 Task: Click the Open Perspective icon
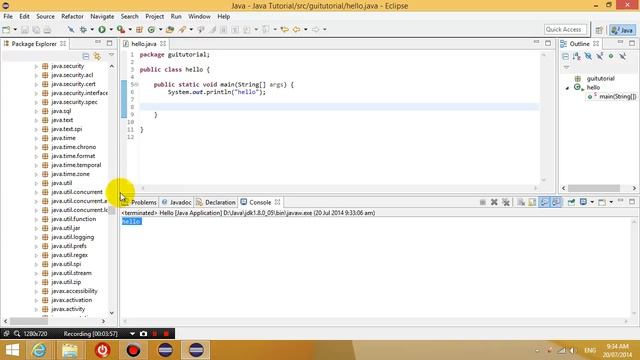[x=599, y=30]
